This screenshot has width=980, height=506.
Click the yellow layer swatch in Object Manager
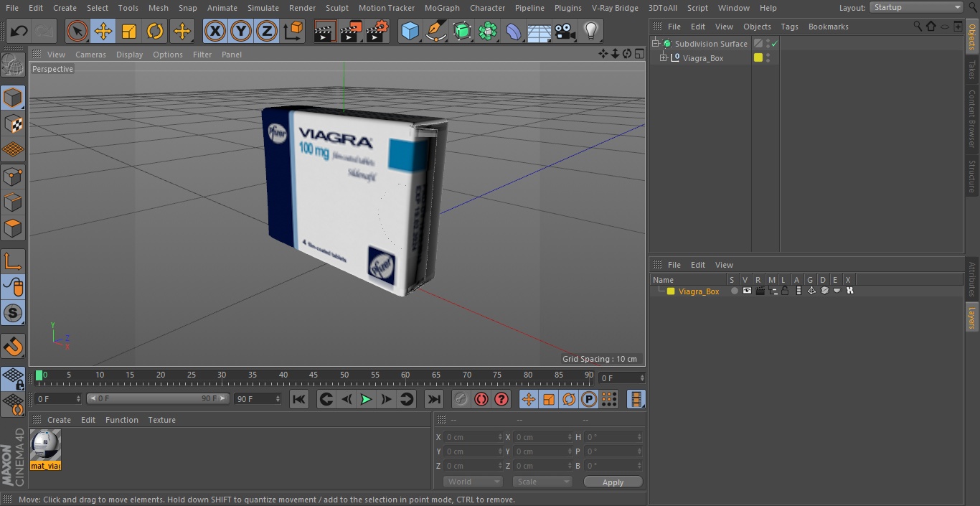758,58
